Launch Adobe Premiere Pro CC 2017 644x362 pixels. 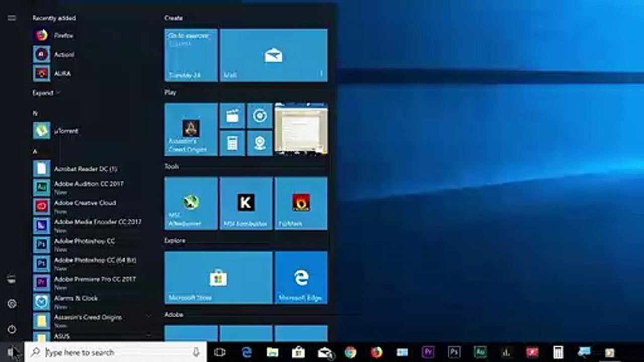pyautogui.click(x=91, y=283)
